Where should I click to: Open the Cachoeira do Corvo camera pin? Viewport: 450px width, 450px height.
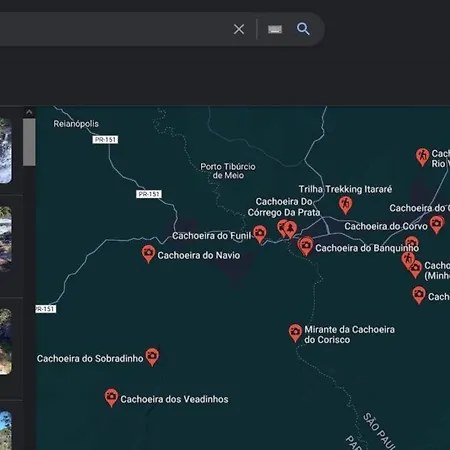tap(436, 224)
